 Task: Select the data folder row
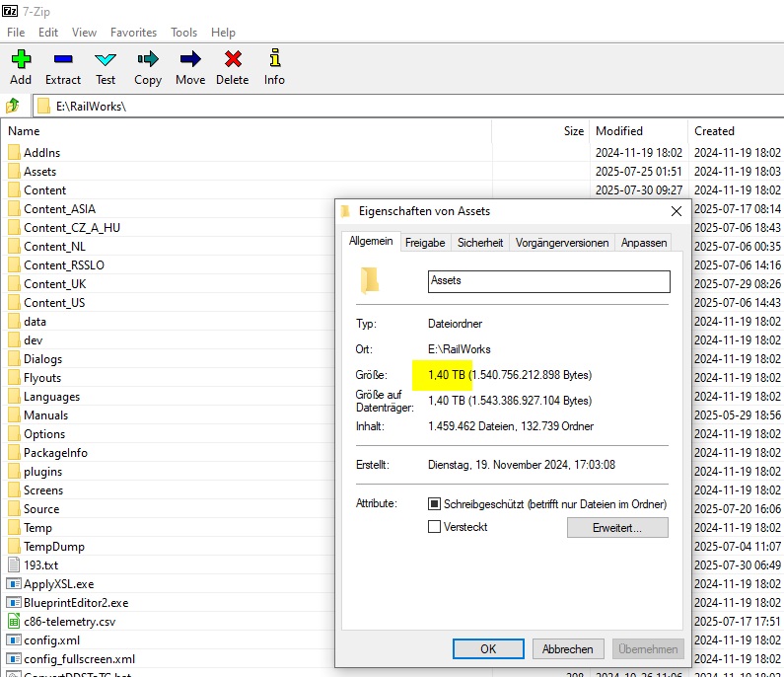click(170, 322)
